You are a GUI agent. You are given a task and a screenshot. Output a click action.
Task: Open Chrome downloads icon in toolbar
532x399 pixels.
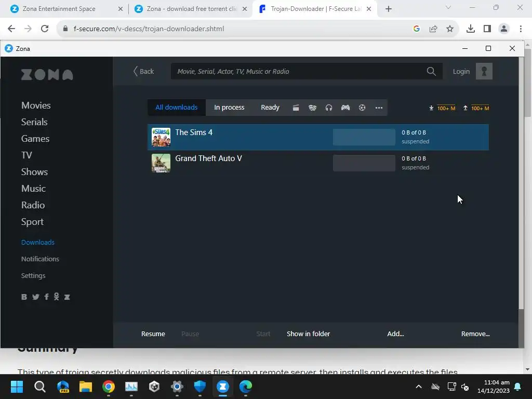[471, 29]
